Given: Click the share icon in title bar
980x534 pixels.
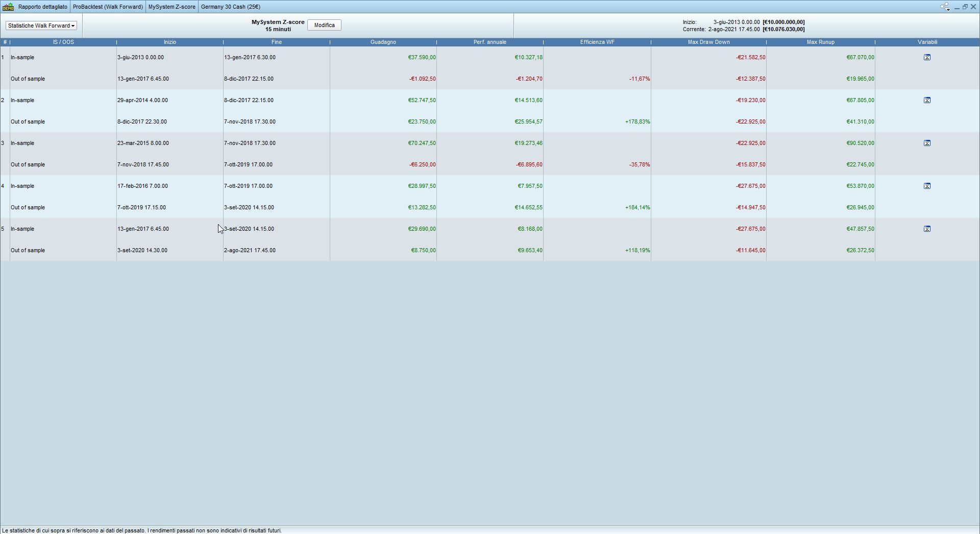Looking at the screenshot, I should (x=945, y=7).
